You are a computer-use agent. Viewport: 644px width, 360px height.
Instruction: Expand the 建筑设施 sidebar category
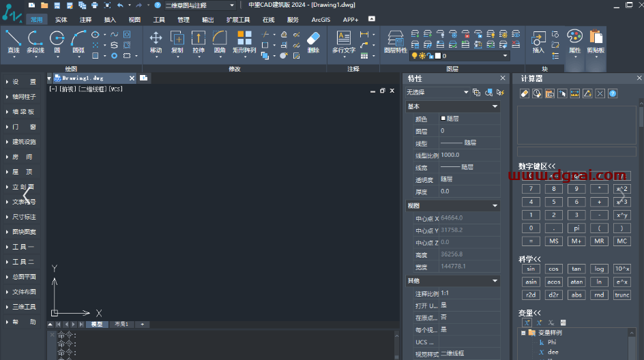click(x=24, y=142)
